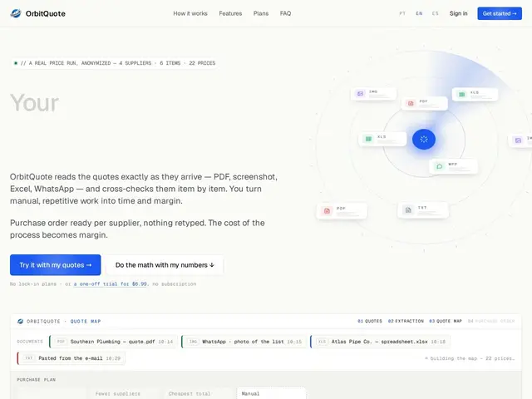Click the IMG badge on the WhatsApp document
532x399 pixels.
(x=193, y=342)
